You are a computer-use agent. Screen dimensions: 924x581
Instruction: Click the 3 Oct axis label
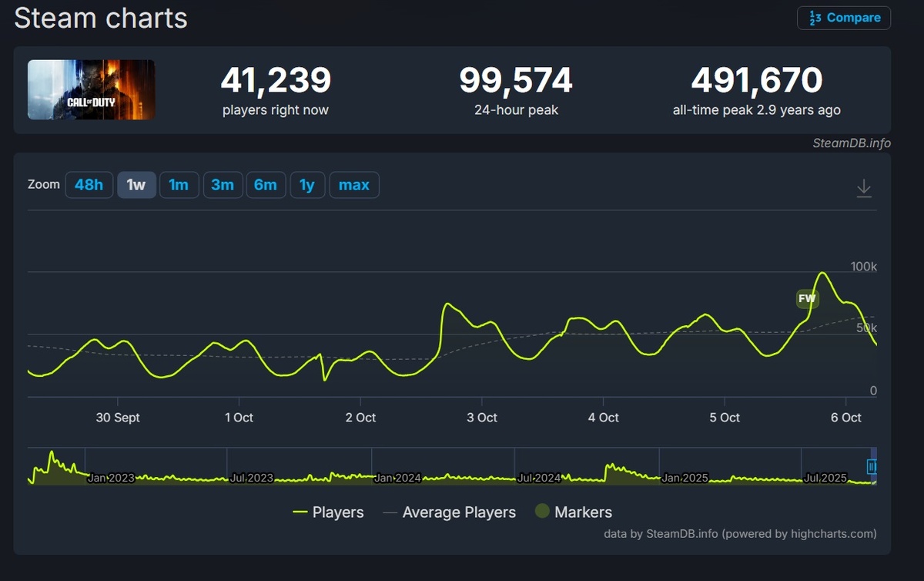[x=482, y=418]
